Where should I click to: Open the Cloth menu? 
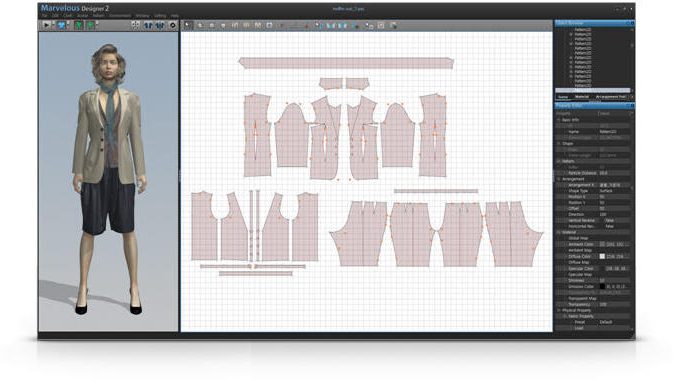[68, 16]
